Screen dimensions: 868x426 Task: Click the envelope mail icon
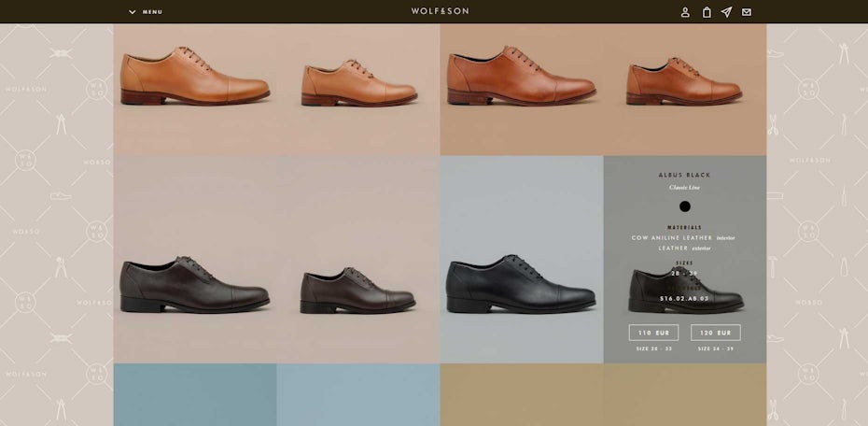tap(747, 12)
